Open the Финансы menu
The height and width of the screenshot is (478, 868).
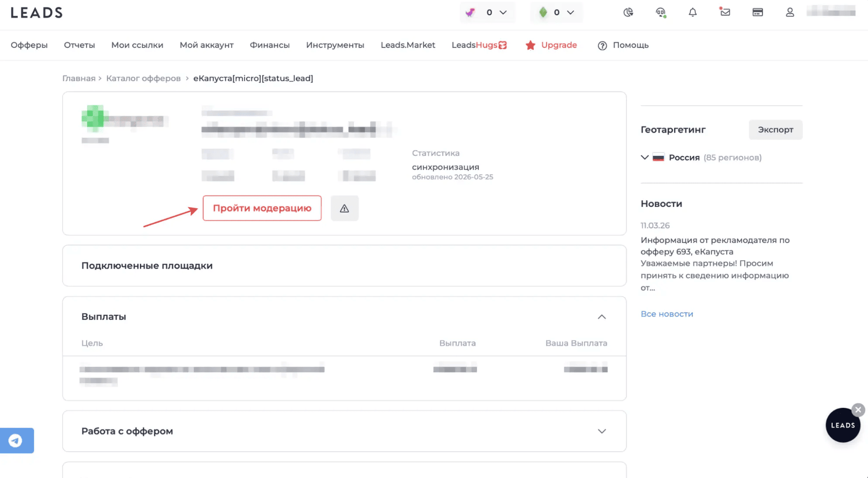pyautogui.click(x=270, y=45)
